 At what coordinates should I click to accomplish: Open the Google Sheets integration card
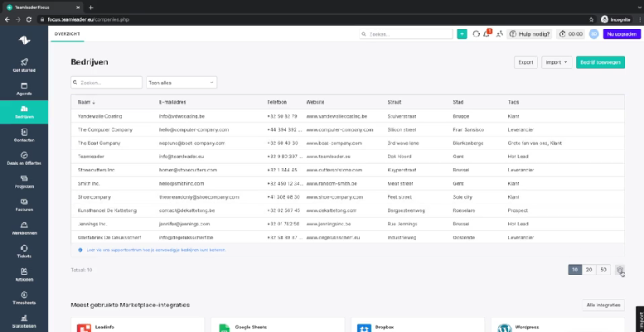(x=277, y=325)
